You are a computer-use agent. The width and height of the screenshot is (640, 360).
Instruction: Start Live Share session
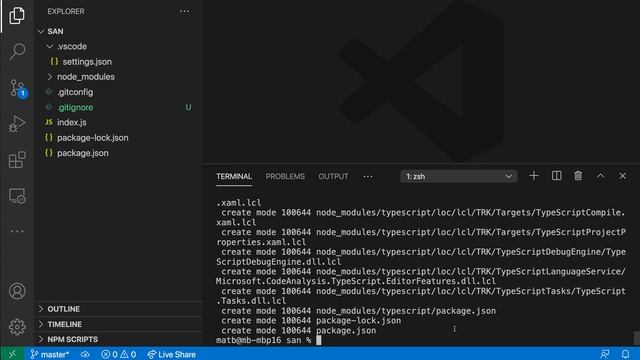pyautogui.click(x=171, y=354)
